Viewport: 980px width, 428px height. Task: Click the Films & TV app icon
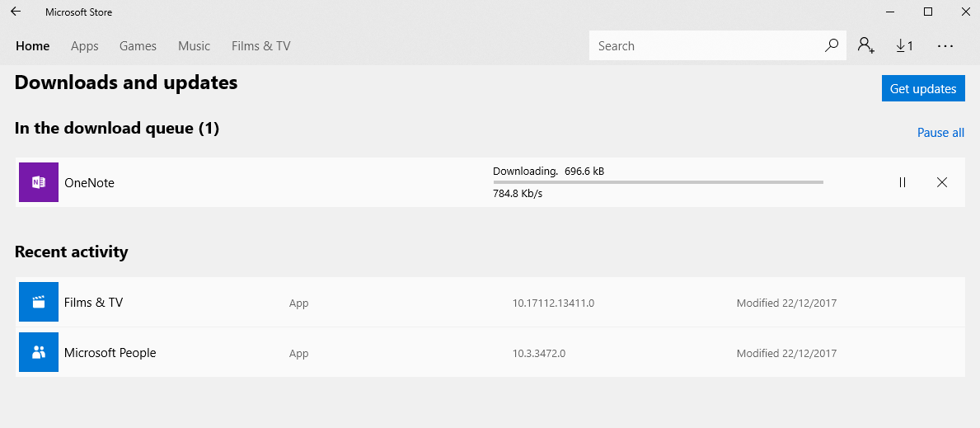coord(39,302)
